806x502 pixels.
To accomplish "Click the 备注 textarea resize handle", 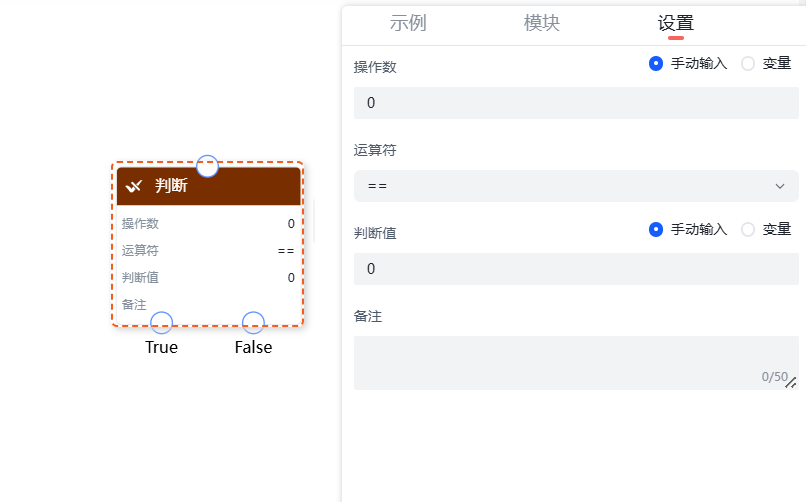I will click(x=791, y=382).
